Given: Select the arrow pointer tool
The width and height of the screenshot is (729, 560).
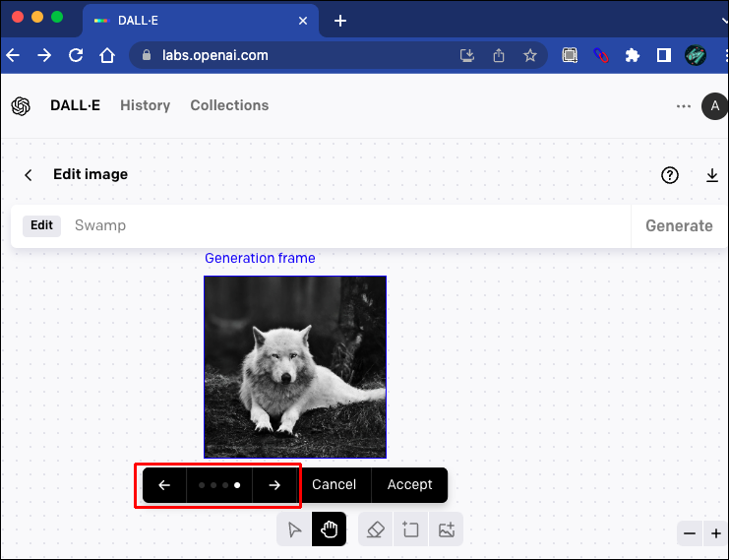Looking at the screenshot, I should click(294, 529).
